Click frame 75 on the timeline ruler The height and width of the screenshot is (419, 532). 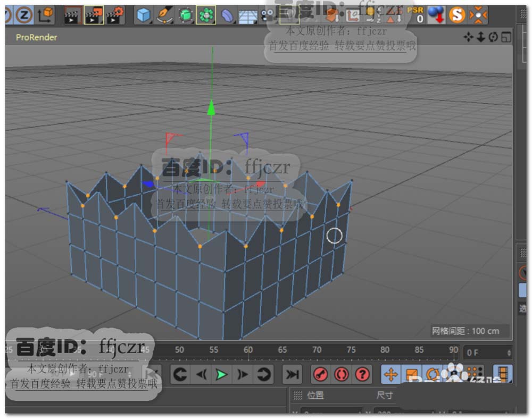351,350
